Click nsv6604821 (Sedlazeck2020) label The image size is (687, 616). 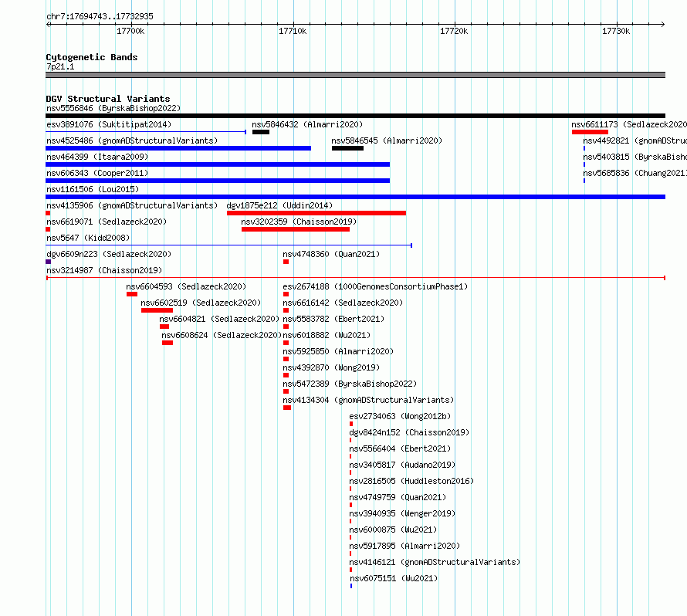click(219, 319)
